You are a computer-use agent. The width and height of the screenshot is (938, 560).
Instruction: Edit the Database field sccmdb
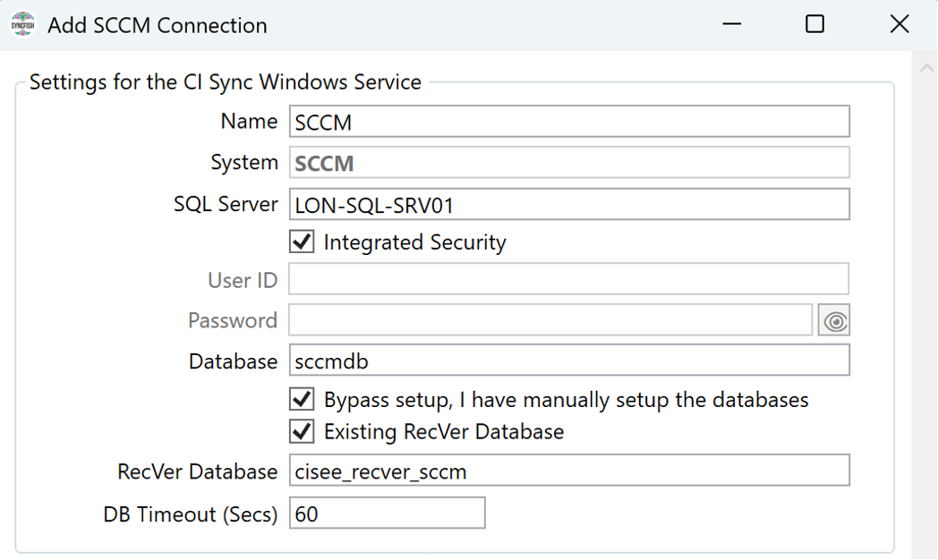pos(569,361)
